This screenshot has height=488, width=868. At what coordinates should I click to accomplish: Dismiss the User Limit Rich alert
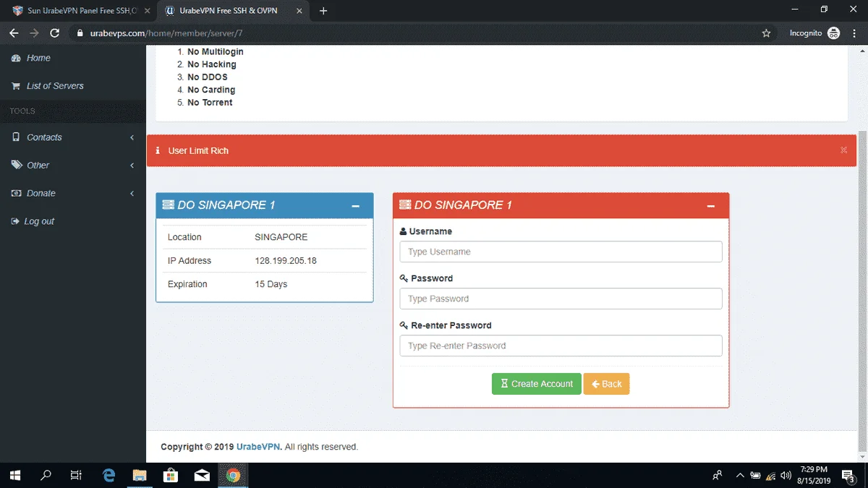click(843, 150)
